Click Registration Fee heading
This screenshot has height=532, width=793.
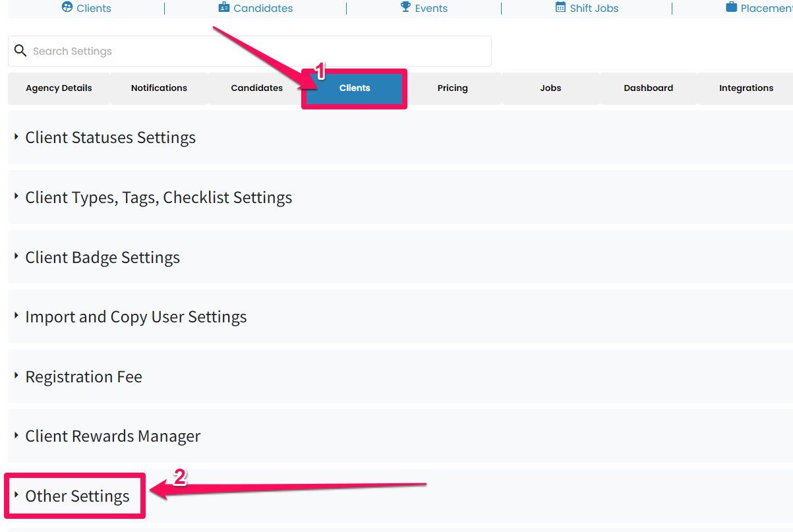84,377
